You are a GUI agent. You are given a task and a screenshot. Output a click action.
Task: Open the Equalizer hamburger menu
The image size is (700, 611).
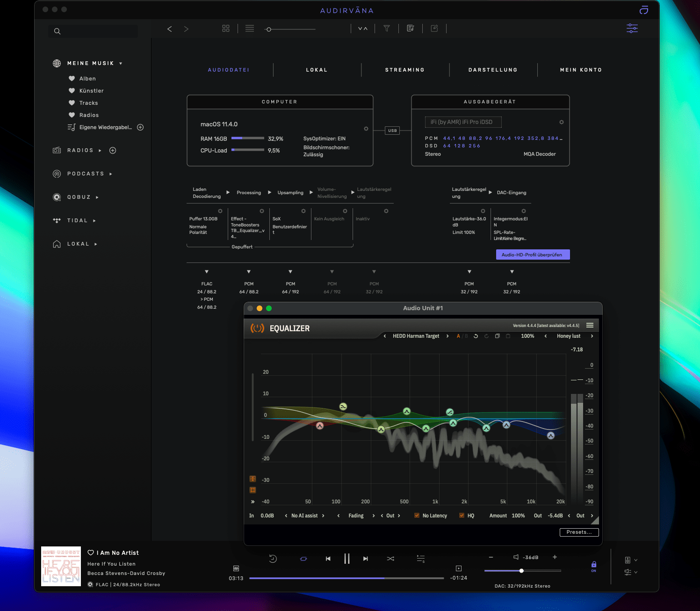pyautogui.click(x=590, y=325)
